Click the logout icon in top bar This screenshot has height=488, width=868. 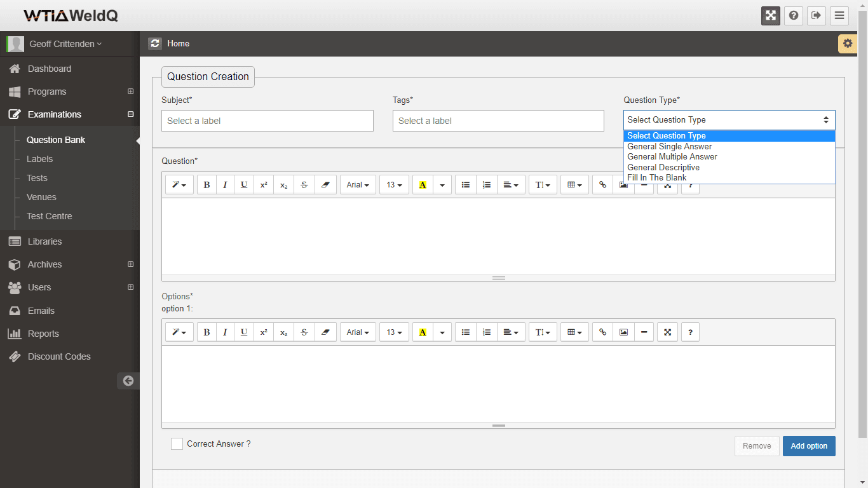[x=817, y=16]
